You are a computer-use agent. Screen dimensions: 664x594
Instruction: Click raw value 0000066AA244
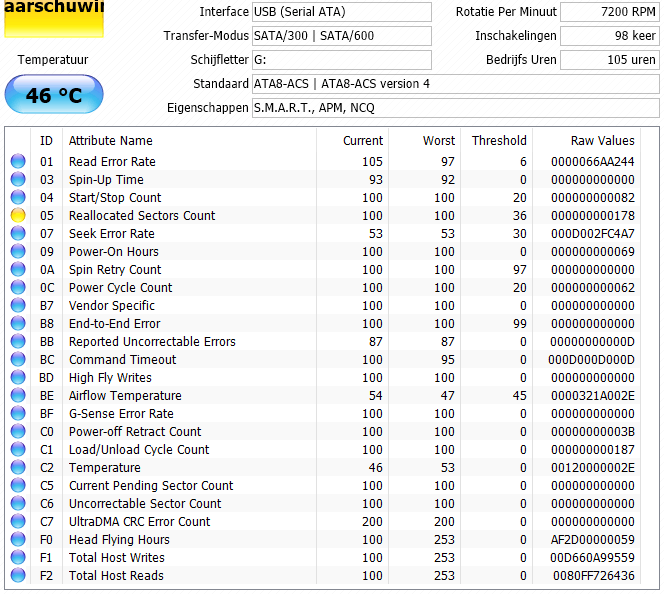[x=592, y=161]
